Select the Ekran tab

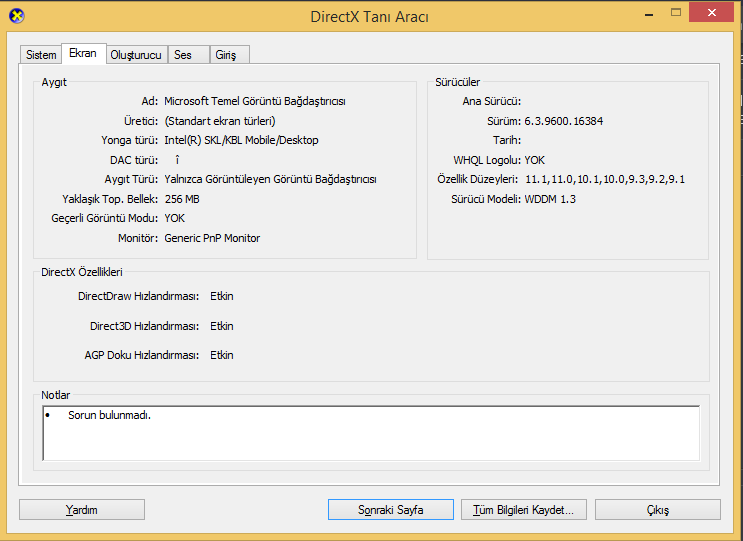click(83, 53)
